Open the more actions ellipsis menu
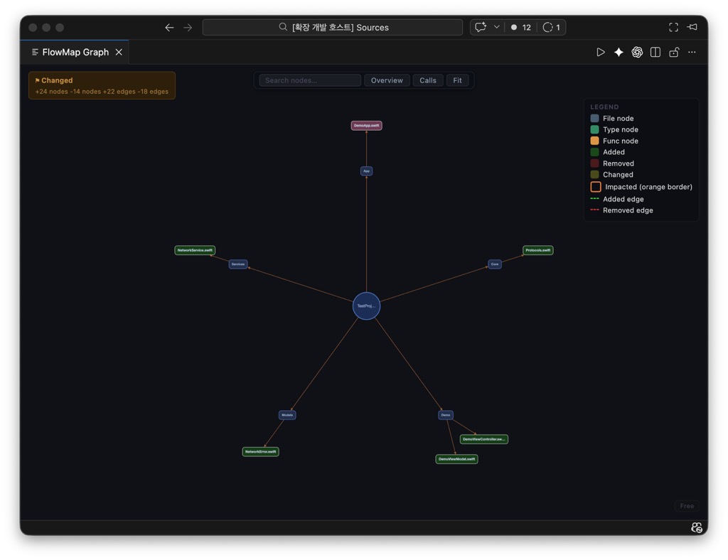The width and height of the screenshot is (728, 560). (x=692, y=52)
